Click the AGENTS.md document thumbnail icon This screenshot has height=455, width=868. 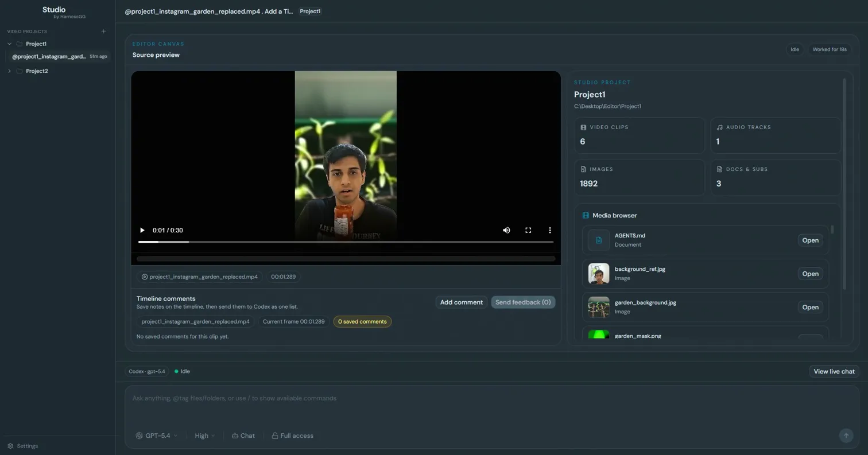pos(598,240)
